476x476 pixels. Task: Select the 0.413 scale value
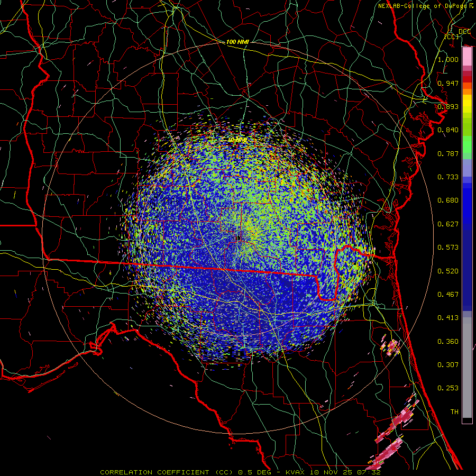[448, 318]
